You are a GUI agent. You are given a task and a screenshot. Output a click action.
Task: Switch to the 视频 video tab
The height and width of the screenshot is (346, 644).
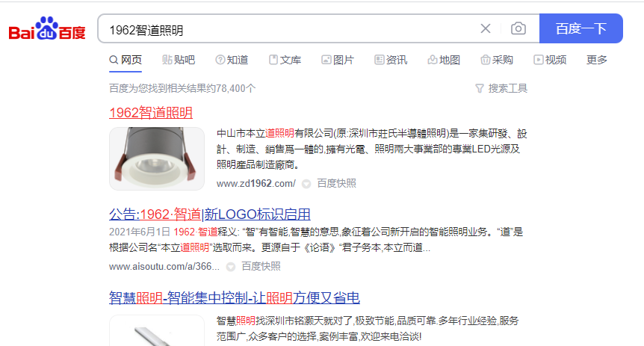pos(550,60)
